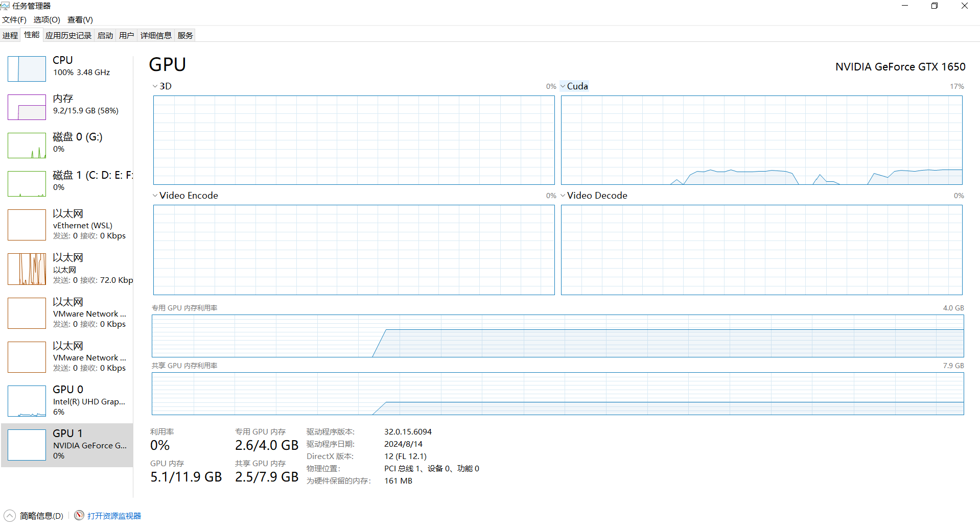The width and height of the screenshot is (980, 530).
Task: Select GPU 1 NVIDIA GeForce graph icon
Action: [x=27, y=445]
